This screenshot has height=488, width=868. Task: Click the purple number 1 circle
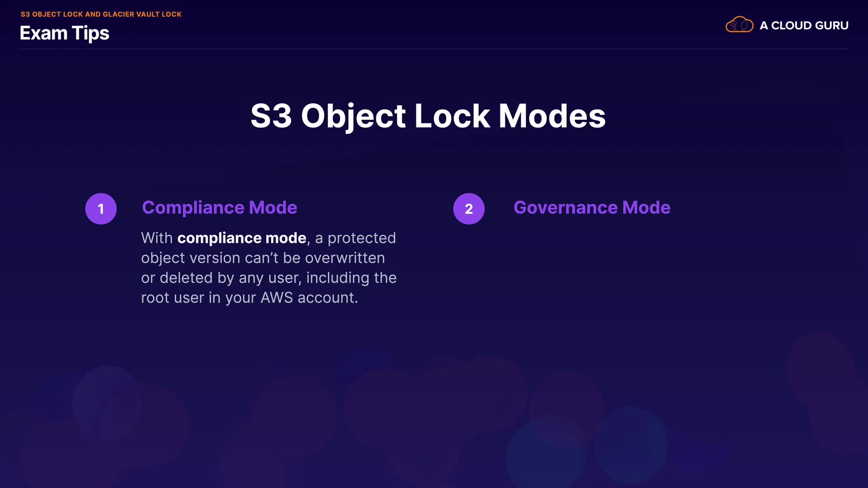(101, 209)
